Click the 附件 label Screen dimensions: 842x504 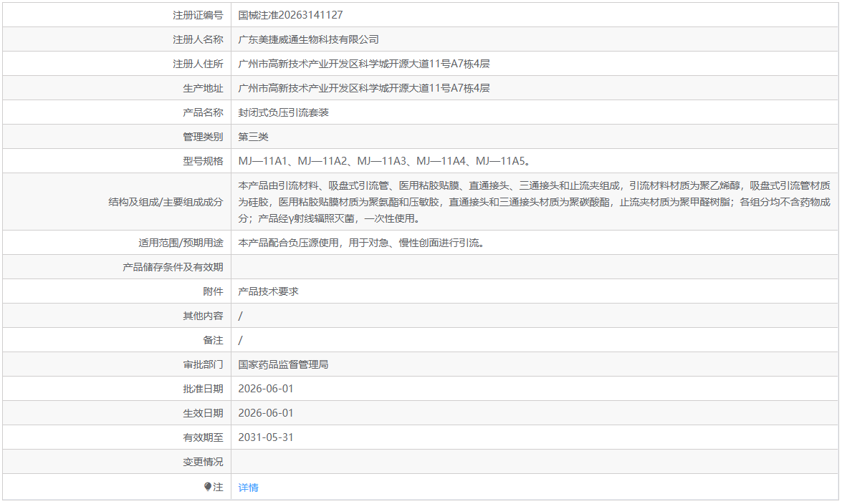[x=213, y=291]
